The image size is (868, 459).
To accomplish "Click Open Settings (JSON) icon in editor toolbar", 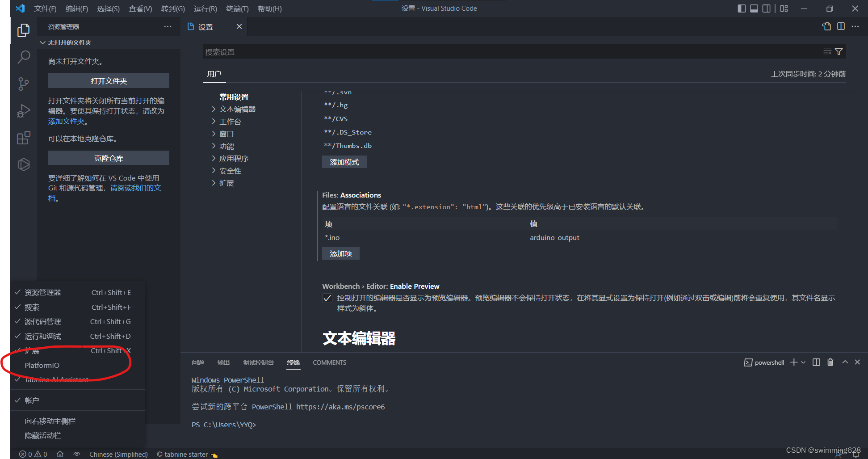I will point(826,26).
